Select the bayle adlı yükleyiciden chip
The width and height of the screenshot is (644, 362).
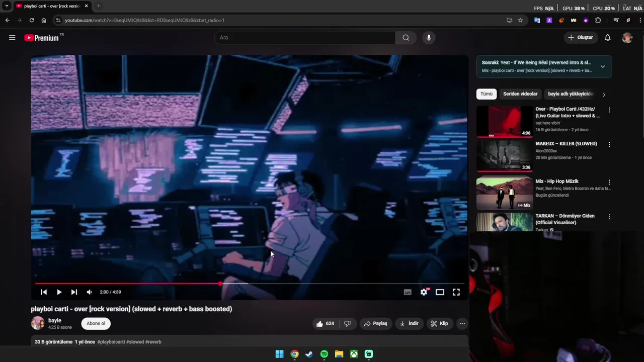point(570,94)
